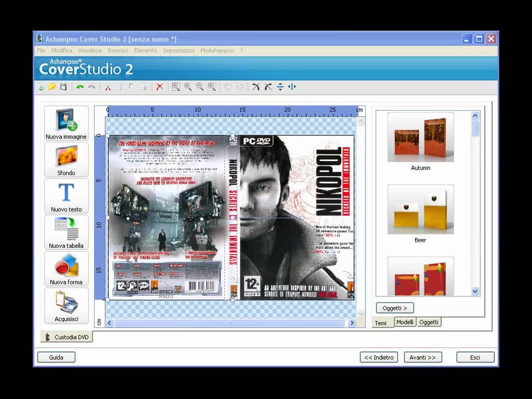
Task: Select the Beer theme thumbnail
Action: pos(420,209)
